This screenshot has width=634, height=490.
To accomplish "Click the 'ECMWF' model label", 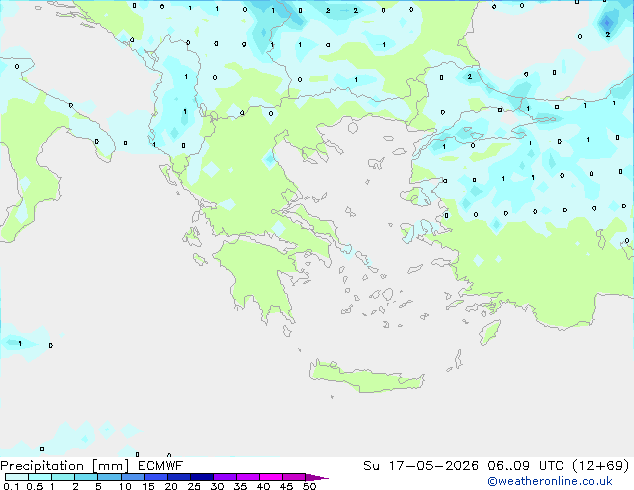I will (x=161, y=466).
